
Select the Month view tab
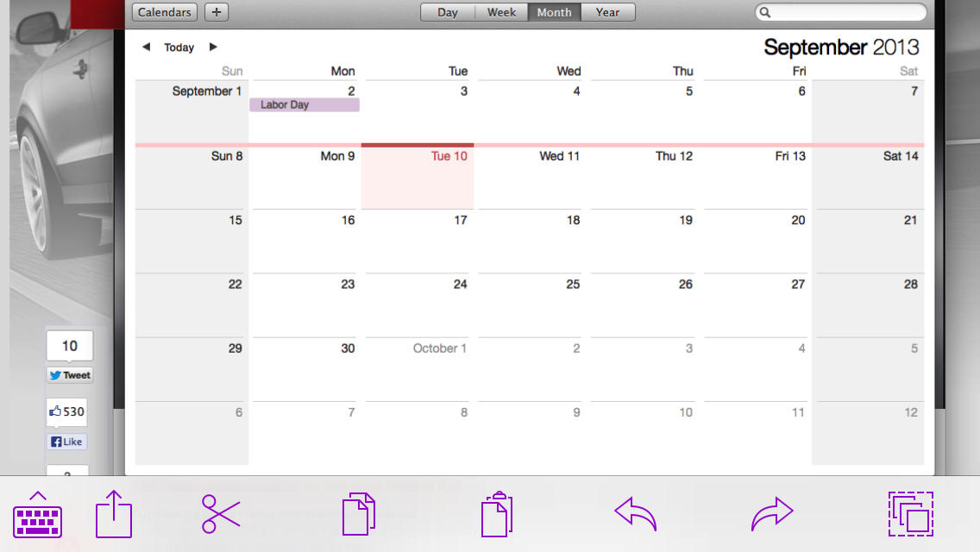coord(555,12)
